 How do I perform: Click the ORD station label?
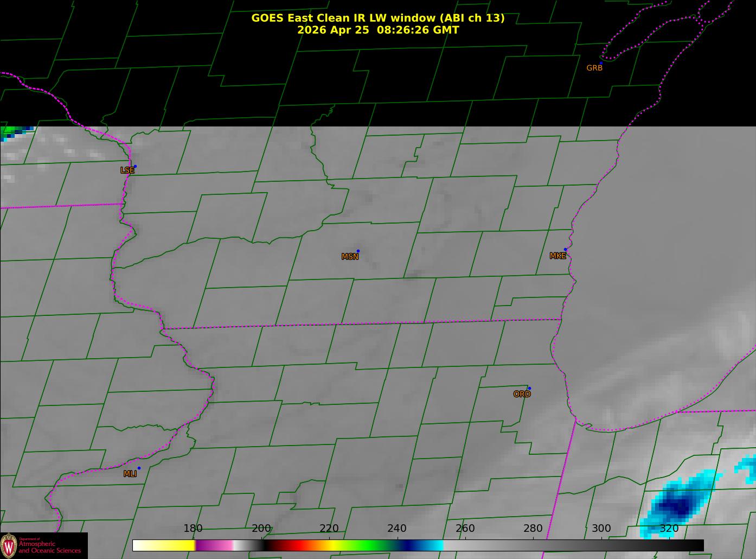tap(522, 395)
